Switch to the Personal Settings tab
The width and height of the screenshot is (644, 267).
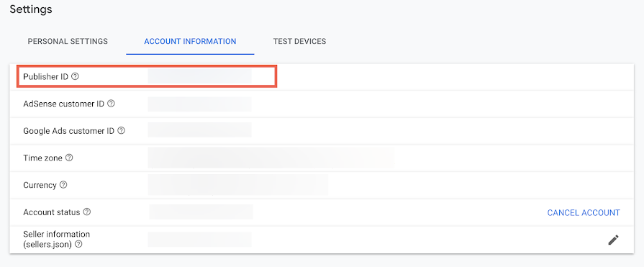point(68,41)
